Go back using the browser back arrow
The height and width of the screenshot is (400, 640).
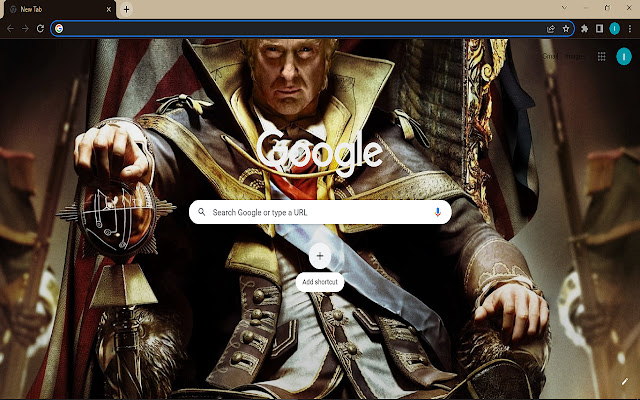(10, 29)
